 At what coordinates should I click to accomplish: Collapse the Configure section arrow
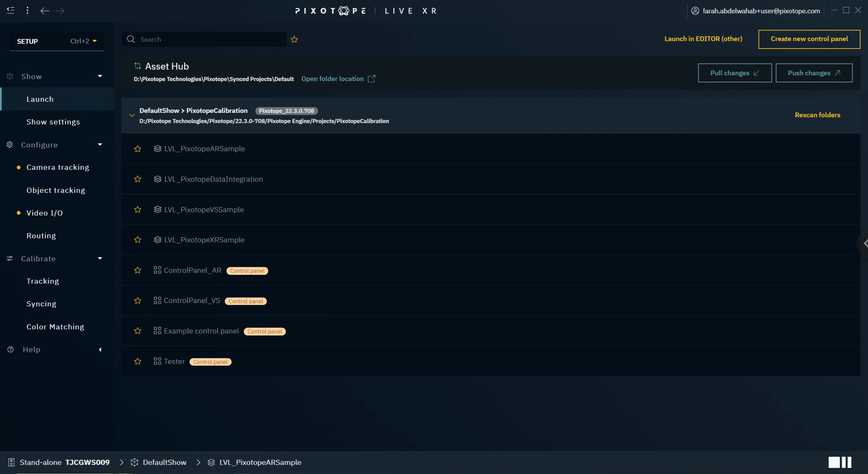[x=100, y=145]
